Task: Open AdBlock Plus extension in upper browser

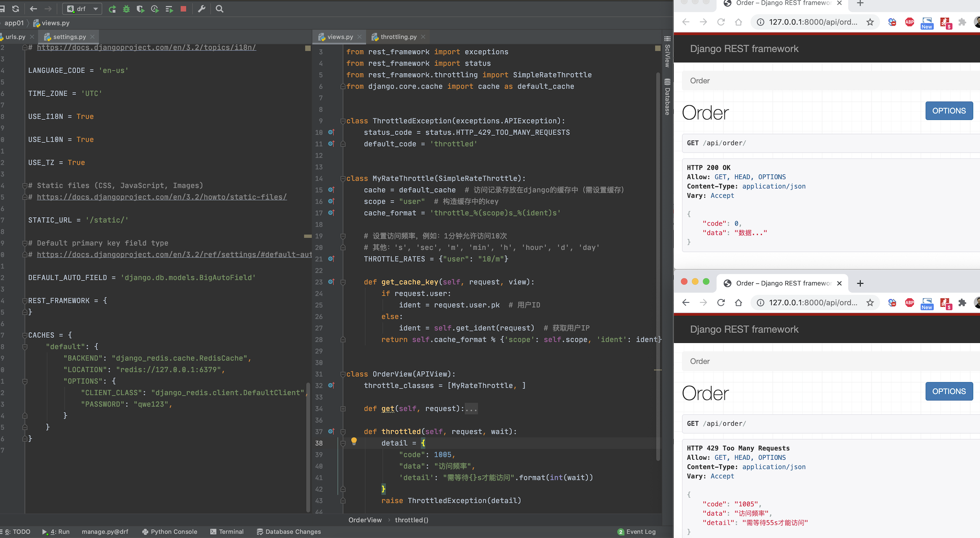Action: point(910,22)
